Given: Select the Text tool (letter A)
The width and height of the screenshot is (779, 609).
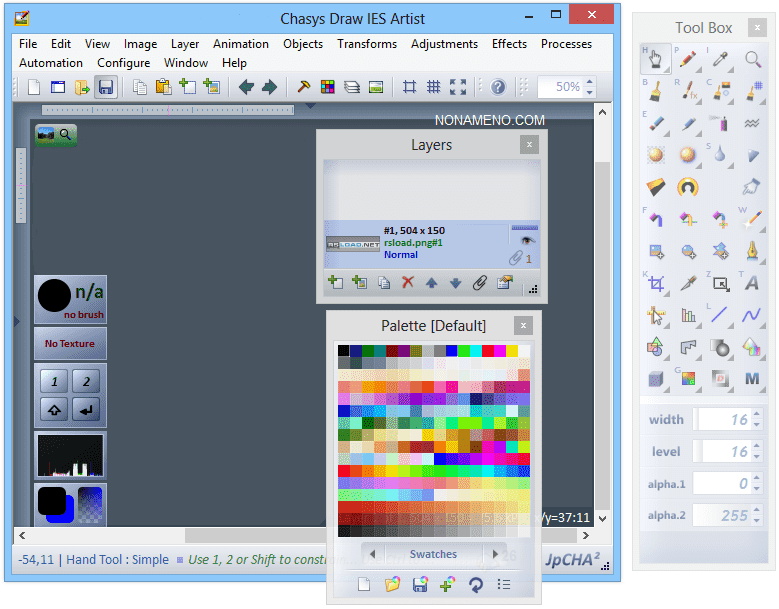Looking at the screenshot, I should click(x=752, y=284).
